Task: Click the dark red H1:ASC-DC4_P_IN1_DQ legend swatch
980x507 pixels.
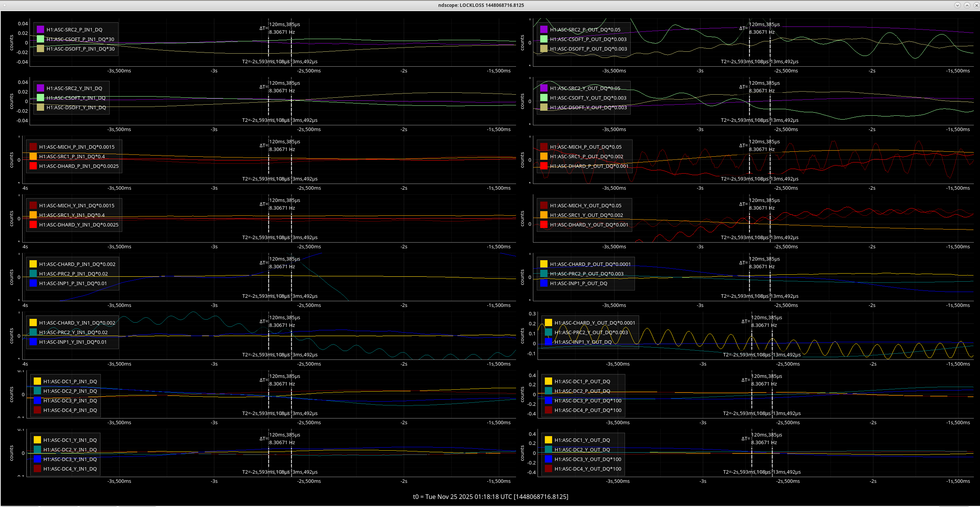Action: [37, 410]
